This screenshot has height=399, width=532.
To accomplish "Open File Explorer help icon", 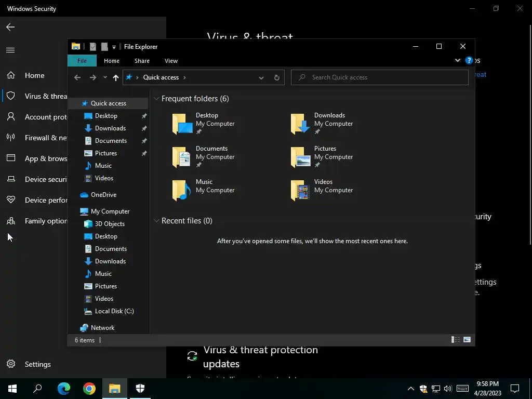I will tap(469, 60).
